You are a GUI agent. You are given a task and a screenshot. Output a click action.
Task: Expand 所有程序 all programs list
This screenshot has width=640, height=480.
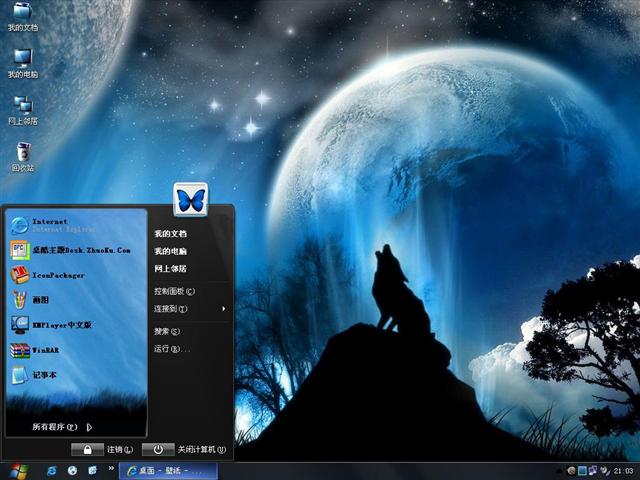click(62, 427)
